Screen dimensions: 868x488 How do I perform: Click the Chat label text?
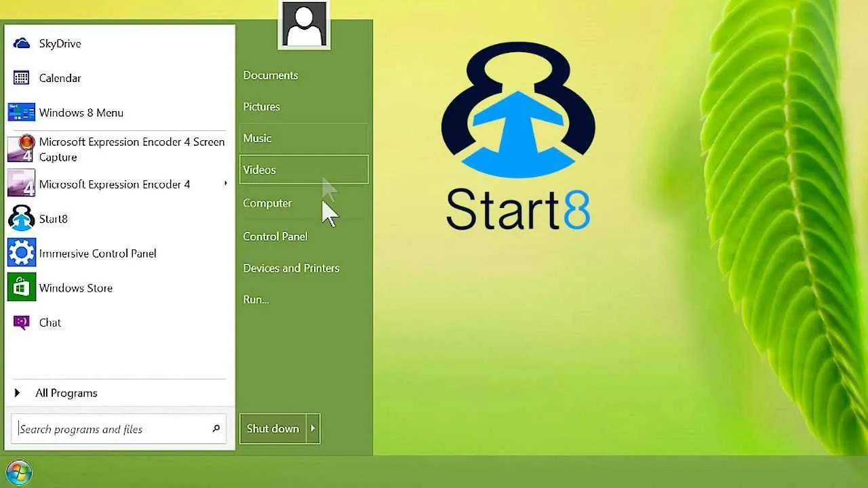point(50,323)
